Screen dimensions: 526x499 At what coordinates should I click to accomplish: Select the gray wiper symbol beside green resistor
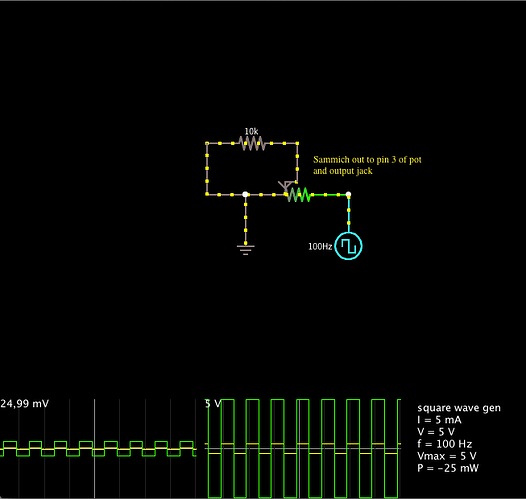[x=285, y=186]
